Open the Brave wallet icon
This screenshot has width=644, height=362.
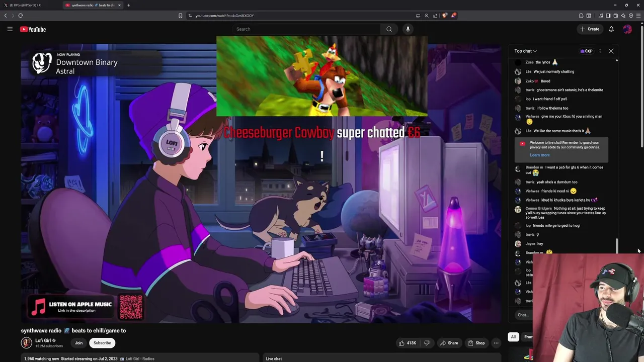tap(615, 16)
